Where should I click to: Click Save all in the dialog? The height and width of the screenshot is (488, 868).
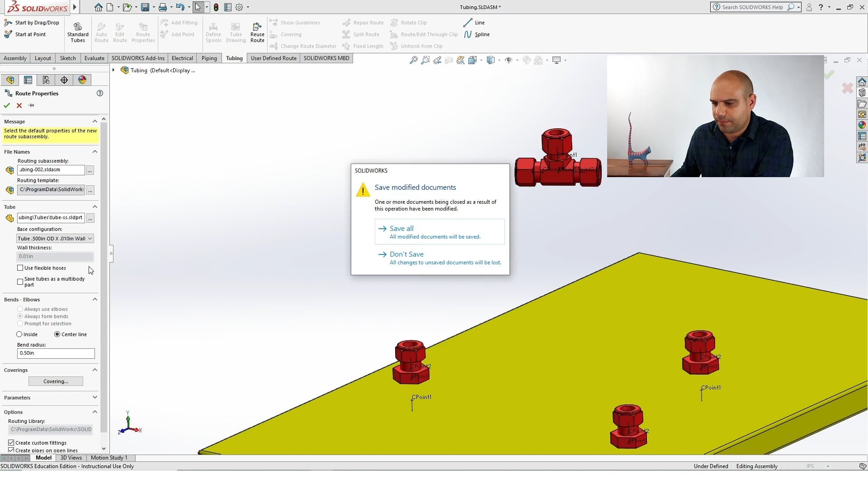(x=401, y=228)
